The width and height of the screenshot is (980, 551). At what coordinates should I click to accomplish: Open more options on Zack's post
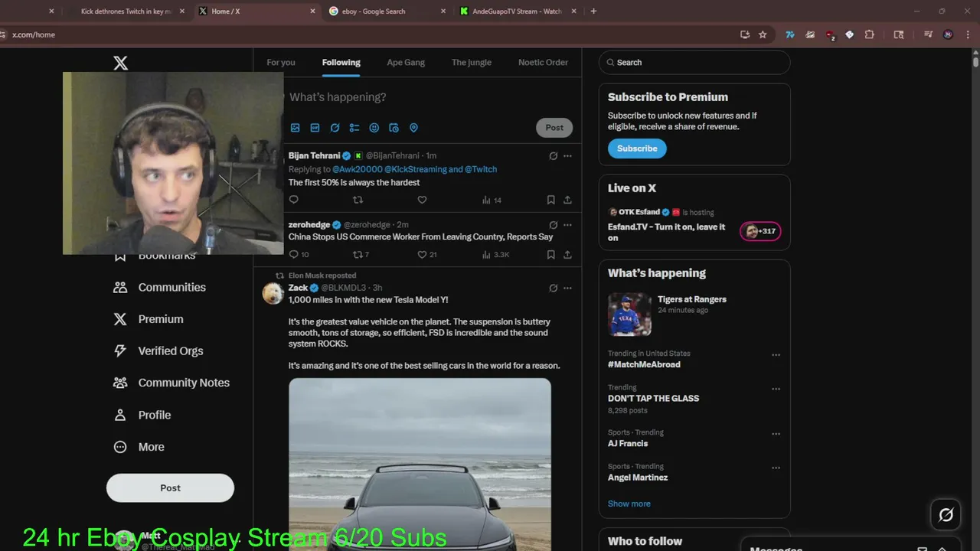point(567,288)
